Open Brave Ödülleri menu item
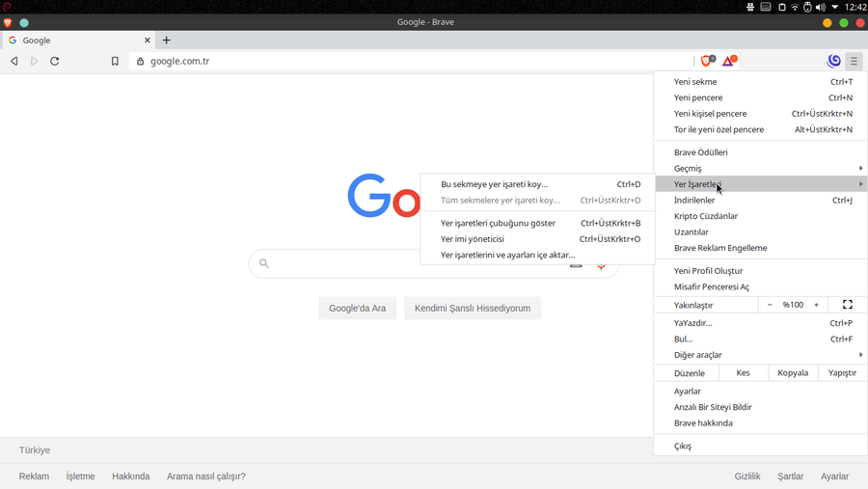Screen dimensions: 868x489 [x=761, y=152]
